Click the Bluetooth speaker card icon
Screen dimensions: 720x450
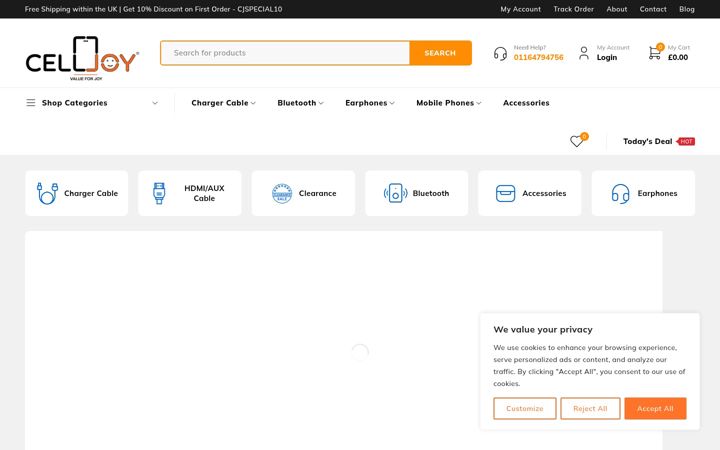coord(395,193)
